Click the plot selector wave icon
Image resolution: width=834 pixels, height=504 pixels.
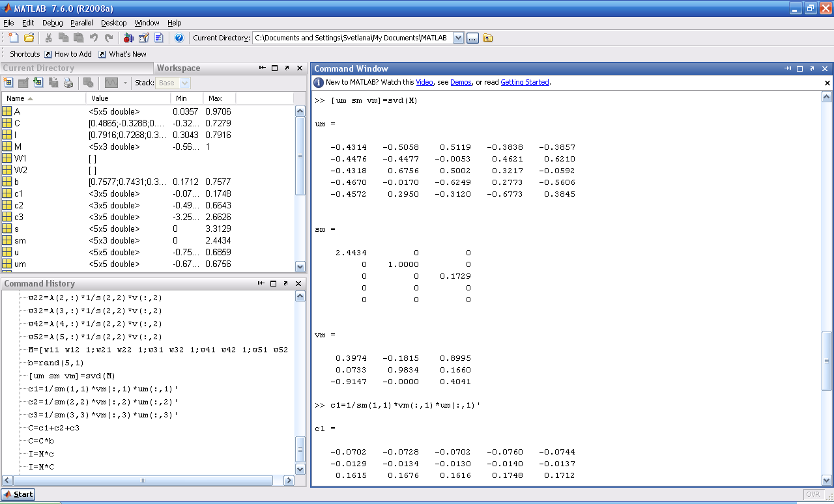pos(111,83)
